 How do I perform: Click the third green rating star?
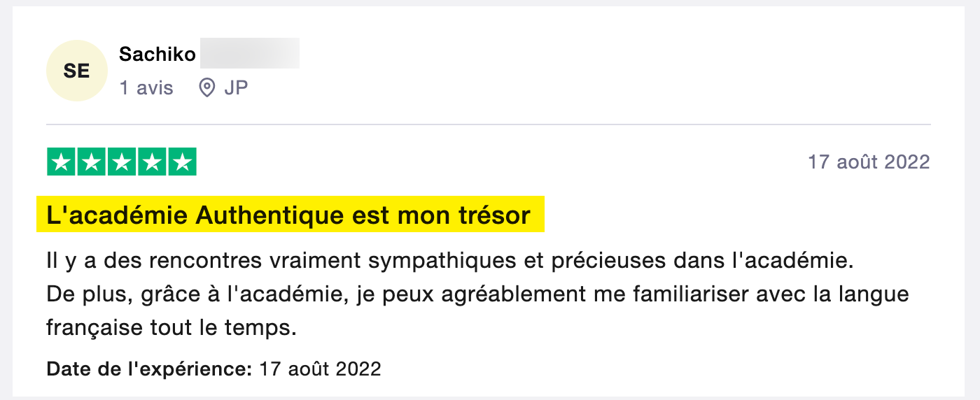pos(122,162)
